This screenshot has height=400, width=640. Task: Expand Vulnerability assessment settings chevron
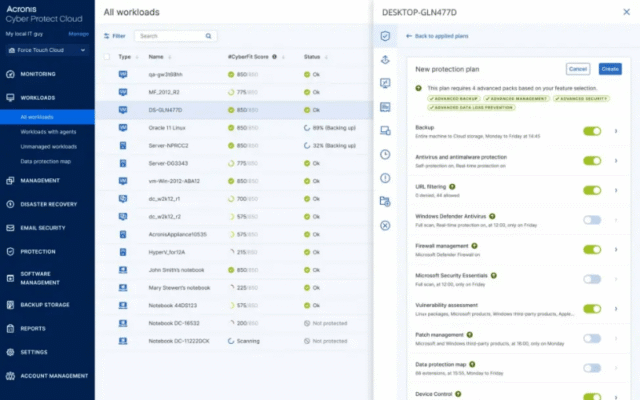tap(616, 309)
